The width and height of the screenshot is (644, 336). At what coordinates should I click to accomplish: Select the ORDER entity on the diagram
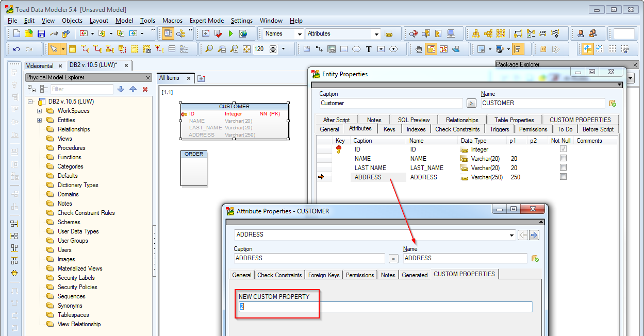coord(194,168)
